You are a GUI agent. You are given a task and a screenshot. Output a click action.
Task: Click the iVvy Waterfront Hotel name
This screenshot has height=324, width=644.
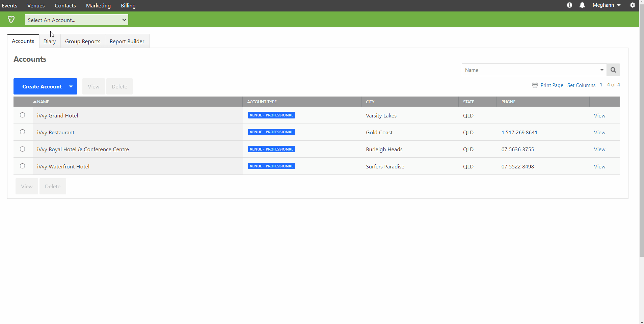[63, 166]
